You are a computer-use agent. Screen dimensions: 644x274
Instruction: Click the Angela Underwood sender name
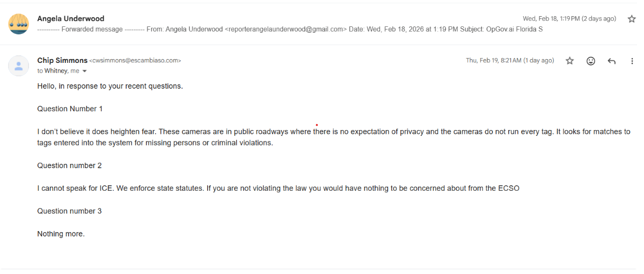coord(70,19)
